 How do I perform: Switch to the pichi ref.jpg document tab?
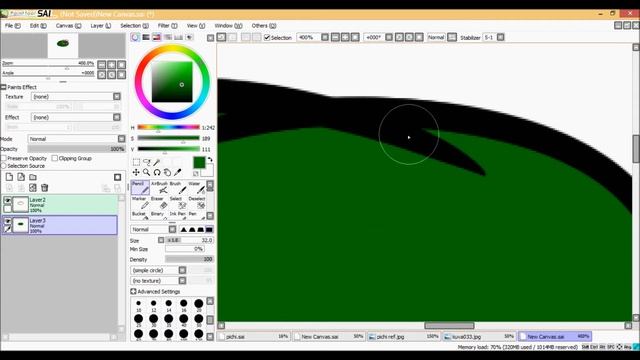tap(403, 337)
